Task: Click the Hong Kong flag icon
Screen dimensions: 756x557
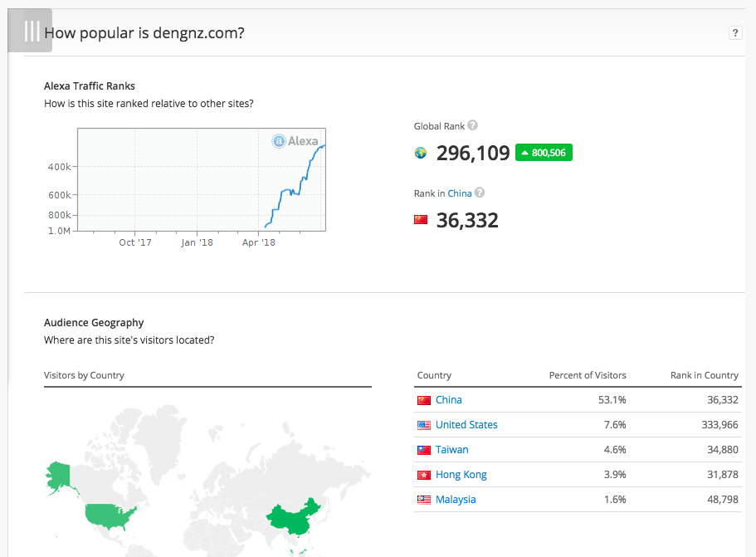Action: coord(424,475)
